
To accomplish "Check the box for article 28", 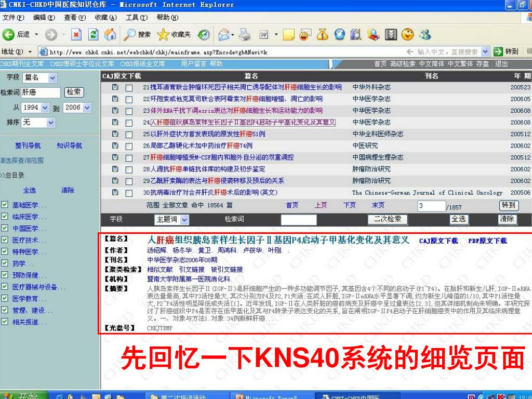I will 129,170.
